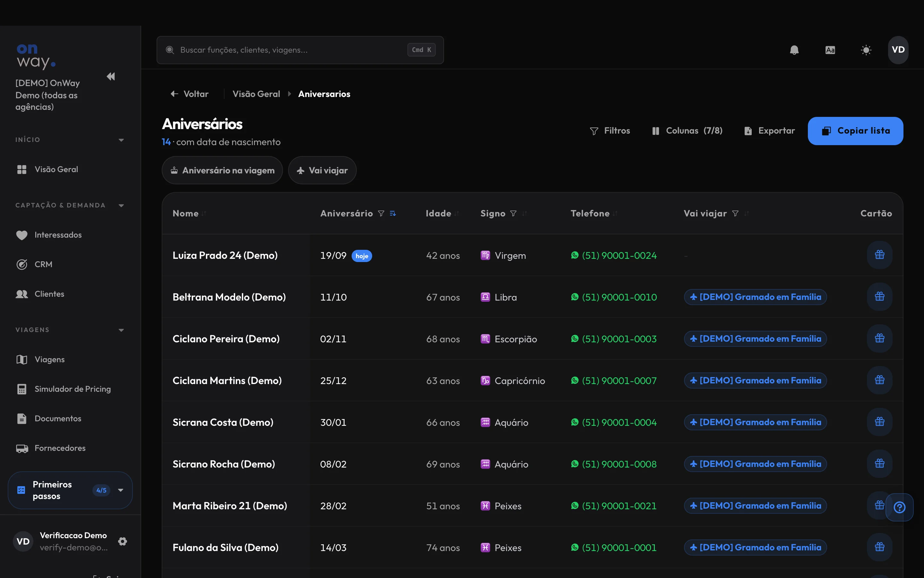This screenshot has height=578, width=924.
Task: Click WhatsApp icon for Luiza Prado
Action: point(575,255)
